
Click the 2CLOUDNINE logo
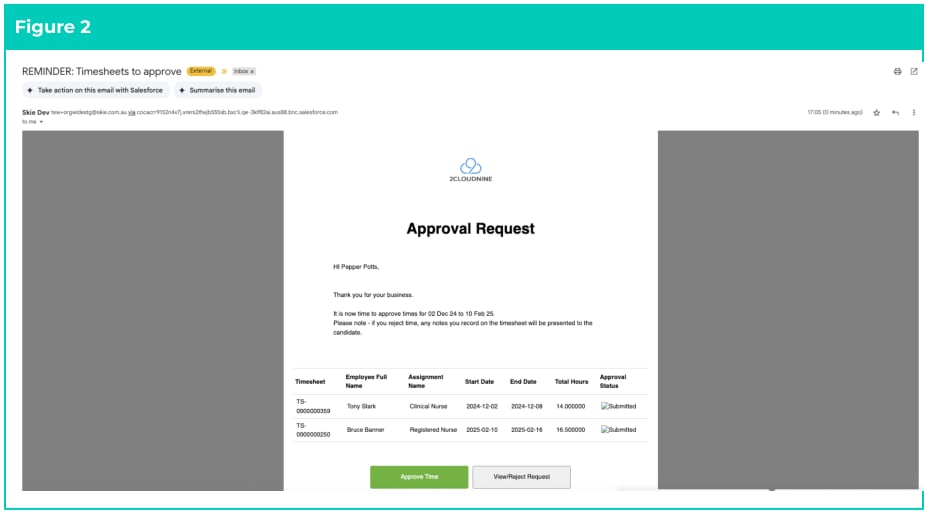click(471, 170)
